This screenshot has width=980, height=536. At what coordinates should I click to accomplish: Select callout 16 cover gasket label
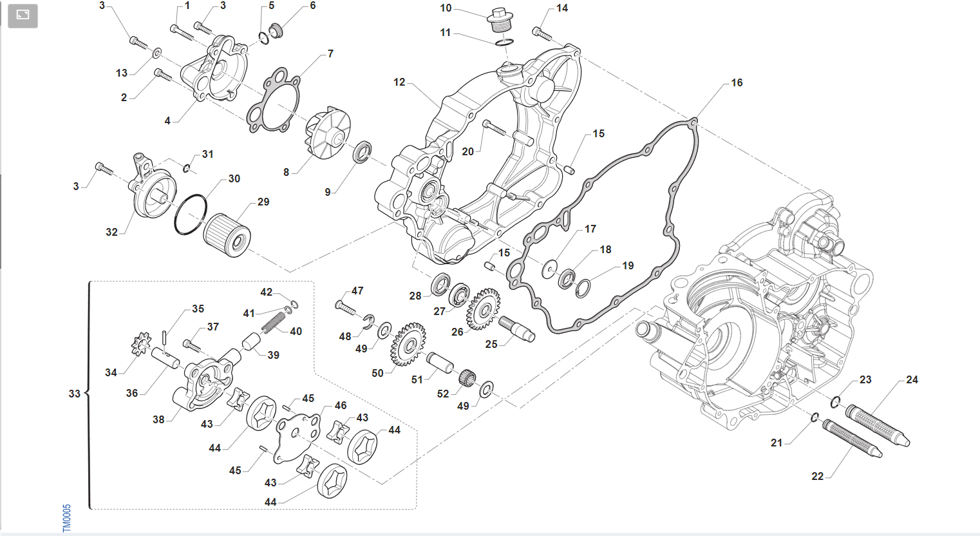click(737, 83)
